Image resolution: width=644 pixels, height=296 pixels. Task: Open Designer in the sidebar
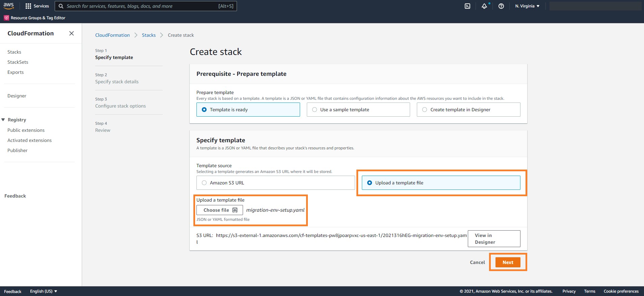(17, 96)
